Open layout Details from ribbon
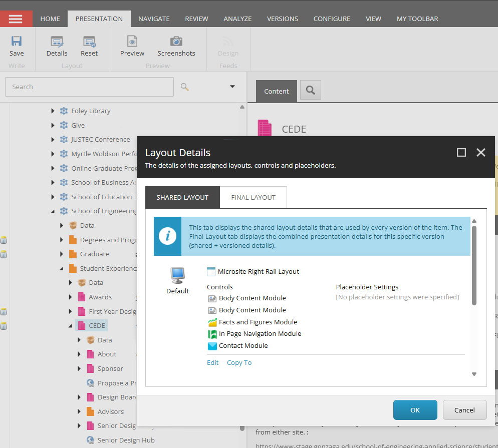Image resolution: width=498 pixels, height=448 pixels. [57, 42]
